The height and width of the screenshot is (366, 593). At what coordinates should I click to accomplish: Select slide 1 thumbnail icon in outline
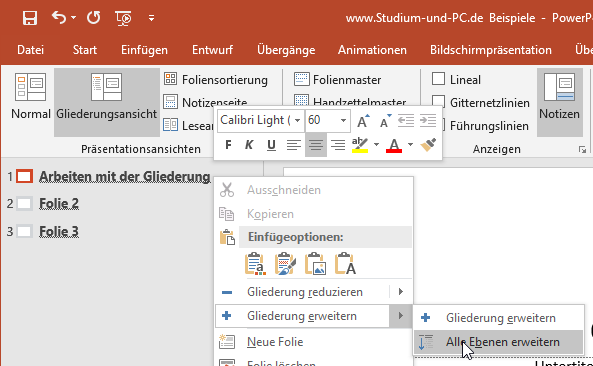click(x=25, y=176)
